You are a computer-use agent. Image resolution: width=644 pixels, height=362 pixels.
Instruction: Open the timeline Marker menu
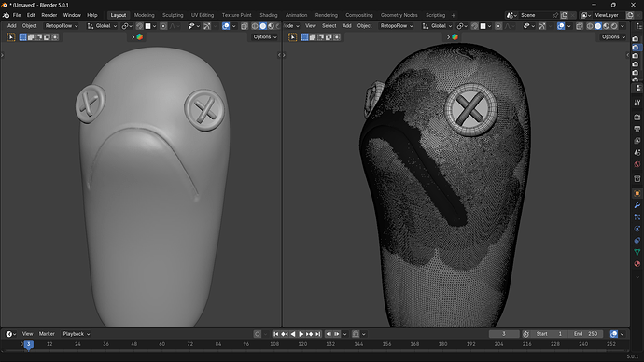(x=47, y=334)
